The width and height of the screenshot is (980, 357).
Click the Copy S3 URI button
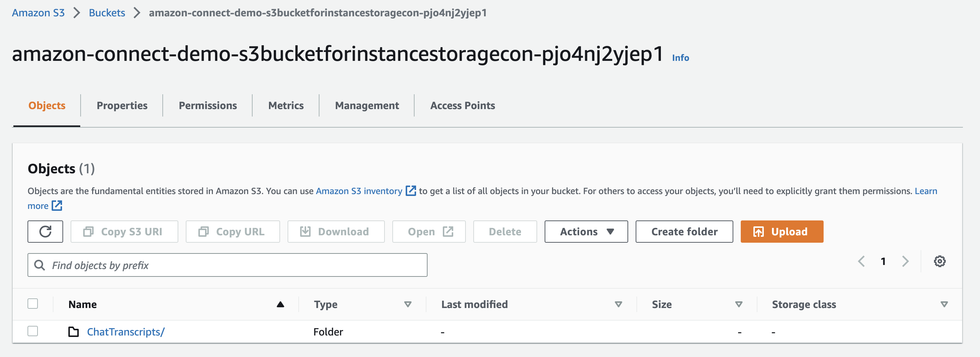tap(124, 232)
